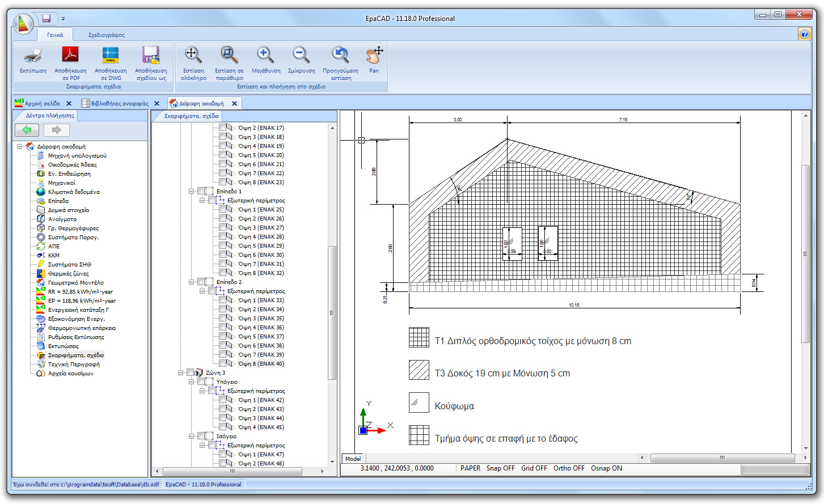
Task: Click the green back navigation arrow
Action: tap(26, 130)
